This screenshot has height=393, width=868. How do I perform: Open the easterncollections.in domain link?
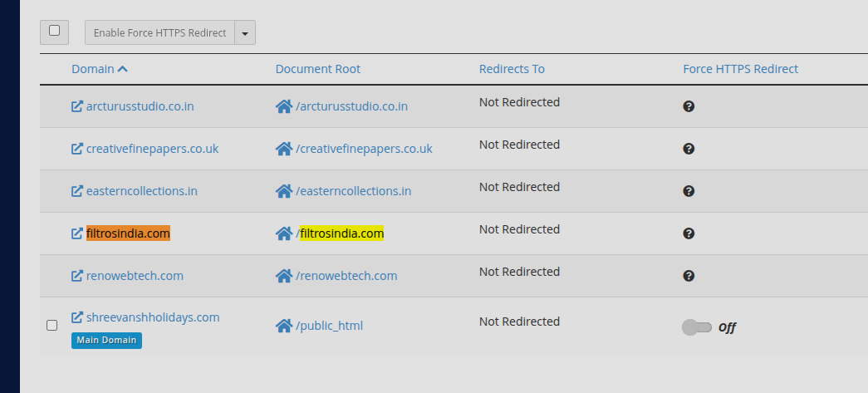(141, 191)
